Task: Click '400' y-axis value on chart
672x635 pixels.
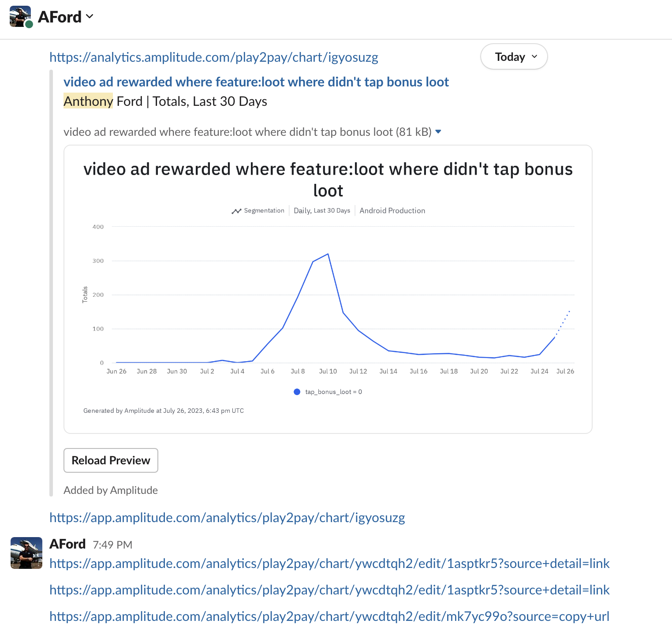Action: point(98,227)
